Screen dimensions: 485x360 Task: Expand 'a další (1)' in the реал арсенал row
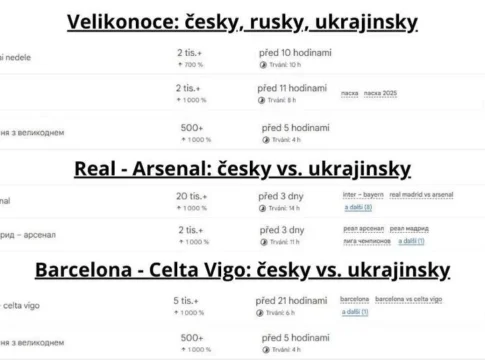pyautogui.click(x=411, y=241)
